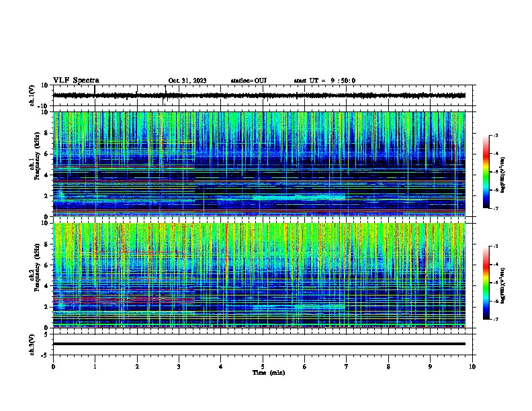
Task: Click the "8" kHz tick on ch.1 frequency axis
Action: click(46, 133)
